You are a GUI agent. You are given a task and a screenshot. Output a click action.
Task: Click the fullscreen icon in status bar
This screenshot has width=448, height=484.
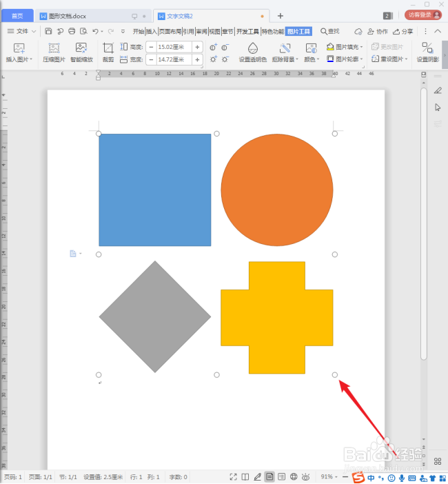[x=233, y=477]
